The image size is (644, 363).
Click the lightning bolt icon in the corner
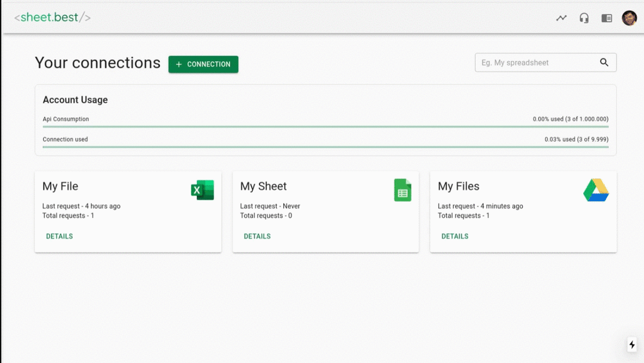point(632,344)
